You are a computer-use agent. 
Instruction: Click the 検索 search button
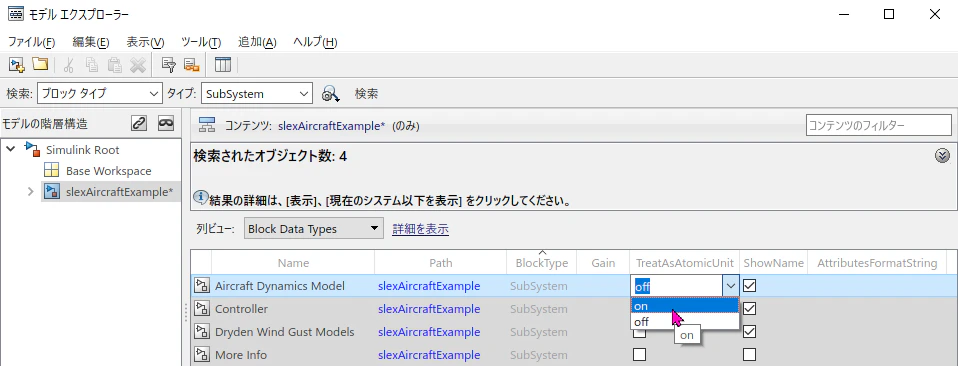point(367,93)
